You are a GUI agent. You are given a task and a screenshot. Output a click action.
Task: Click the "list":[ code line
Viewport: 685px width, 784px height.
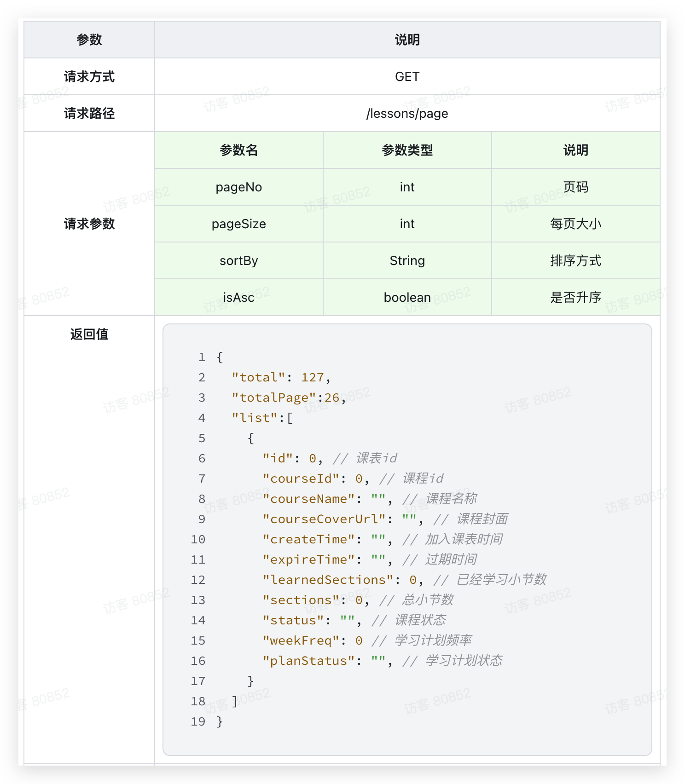262,418
